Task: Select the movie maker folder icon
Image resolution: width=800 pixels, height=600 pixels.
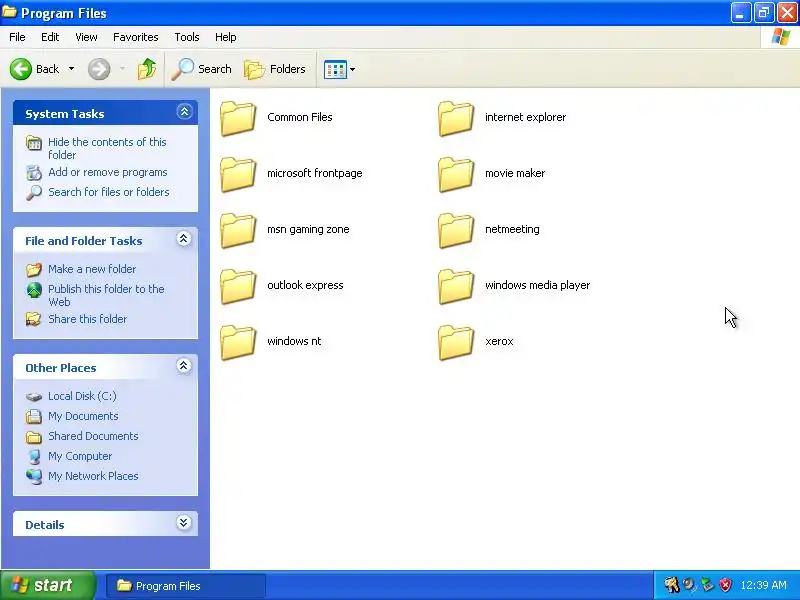Action: click(x=456, y=174)
